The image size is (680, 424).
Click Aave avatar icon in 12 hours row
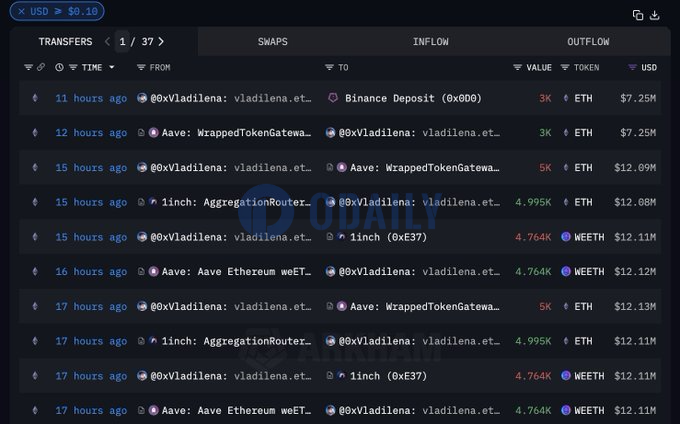tap(154, 133)
